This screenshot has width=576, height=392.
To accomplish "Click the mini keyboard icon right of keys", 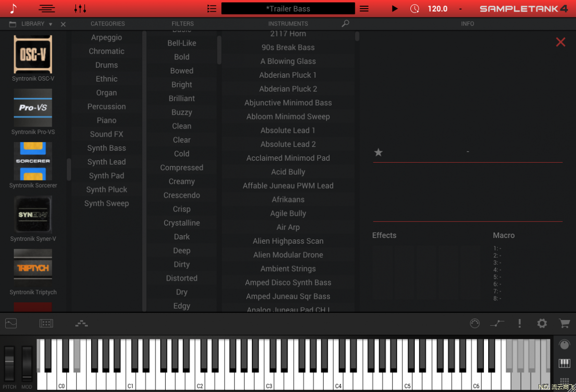I will click(x=564, y=363).
